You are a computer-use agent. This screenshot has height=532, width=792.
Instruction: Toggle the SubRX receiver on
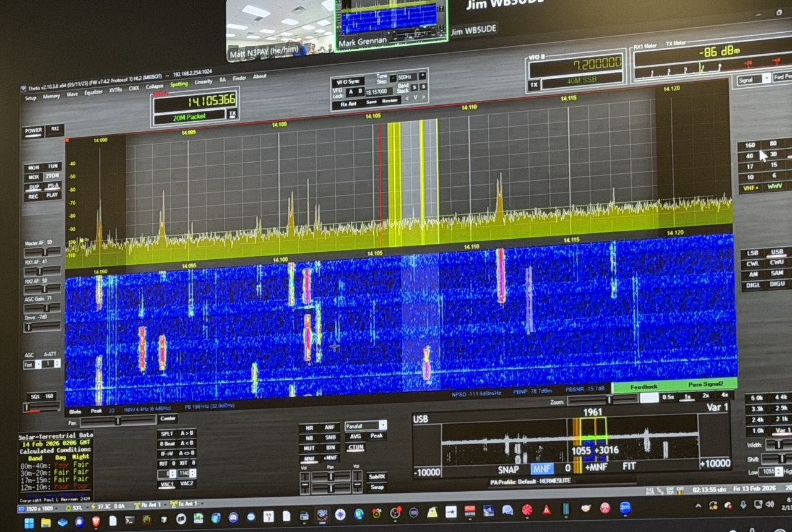pyautogui.click(x=376, y=476)
